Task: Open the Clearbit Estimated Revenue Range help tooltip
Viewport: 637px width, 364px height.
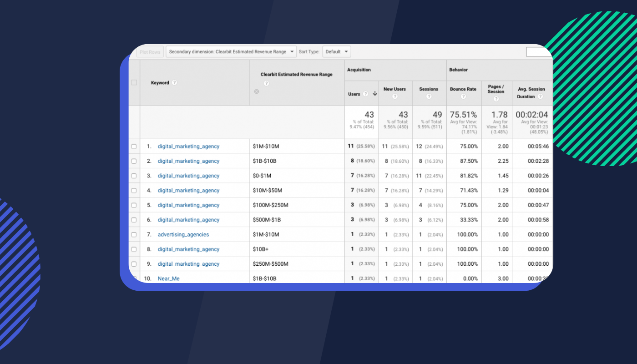Action: 267,83
